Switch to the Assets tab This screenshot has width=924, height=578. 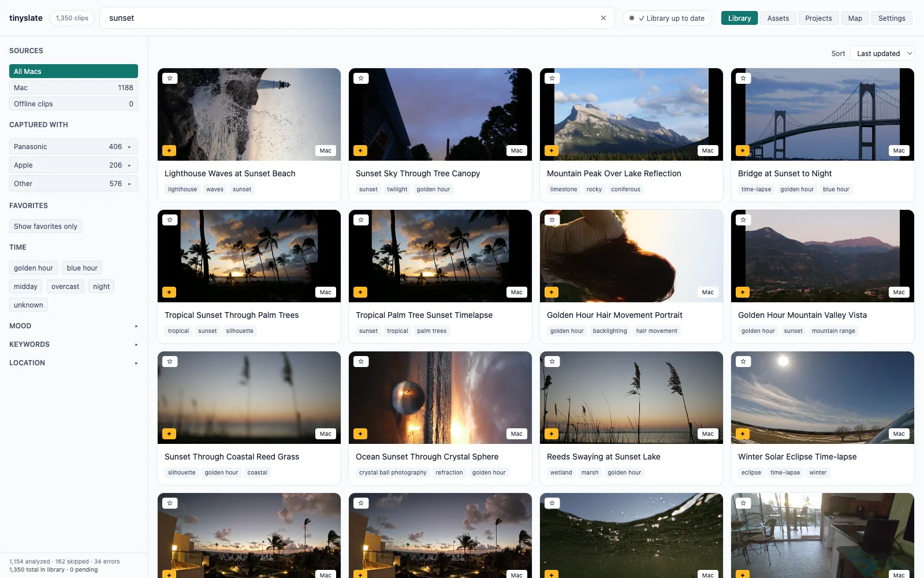click(x=778, y=18)
